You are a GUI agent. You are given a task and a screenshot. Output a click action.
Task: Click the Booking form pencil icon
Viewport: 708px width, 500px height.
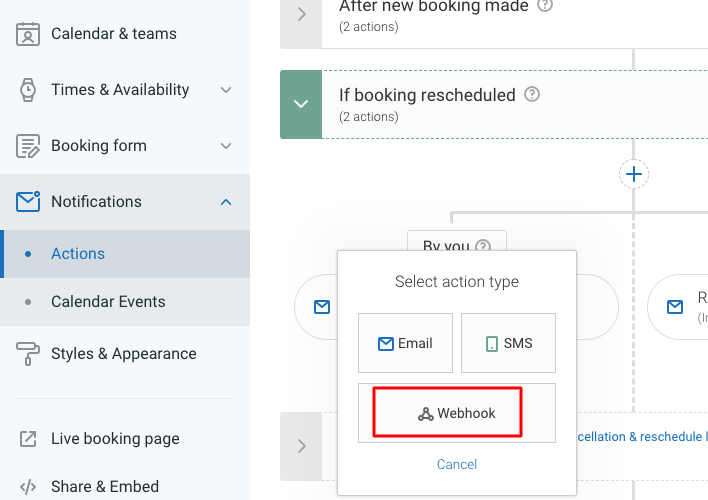[x=28, y=146]
